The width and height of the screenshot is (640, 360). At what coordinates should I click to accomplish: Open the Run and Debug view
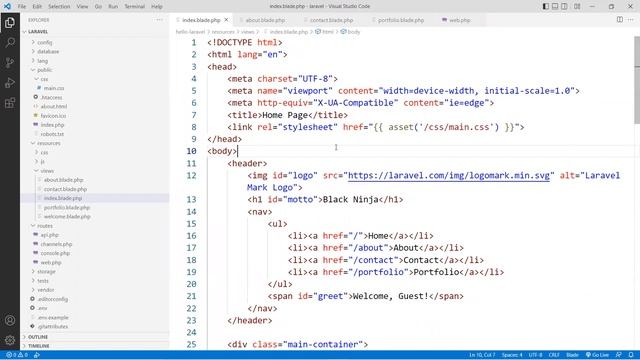click(10, 82)
